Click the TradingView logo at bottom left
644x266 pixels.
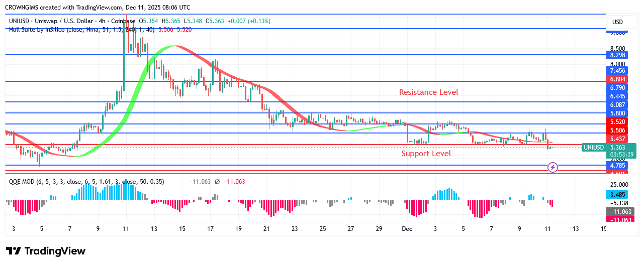pyautogui.click(x=46, y=251)
